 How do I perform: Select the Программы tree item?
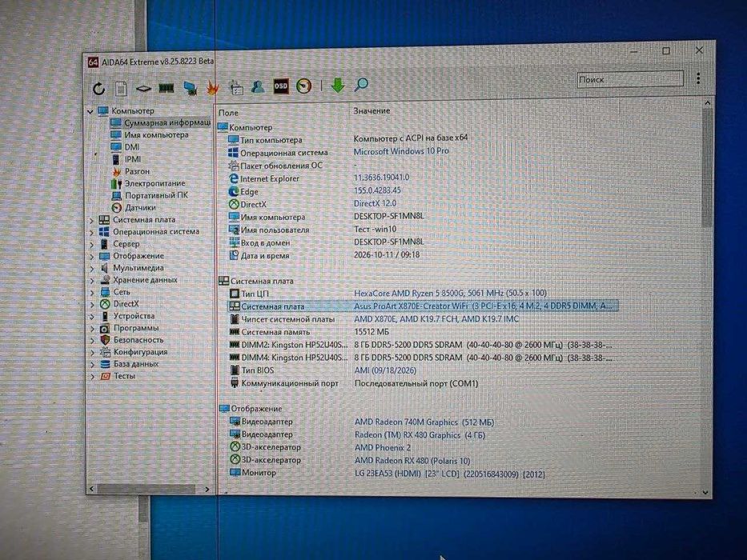pyautogui.click(x=129, y=328)
